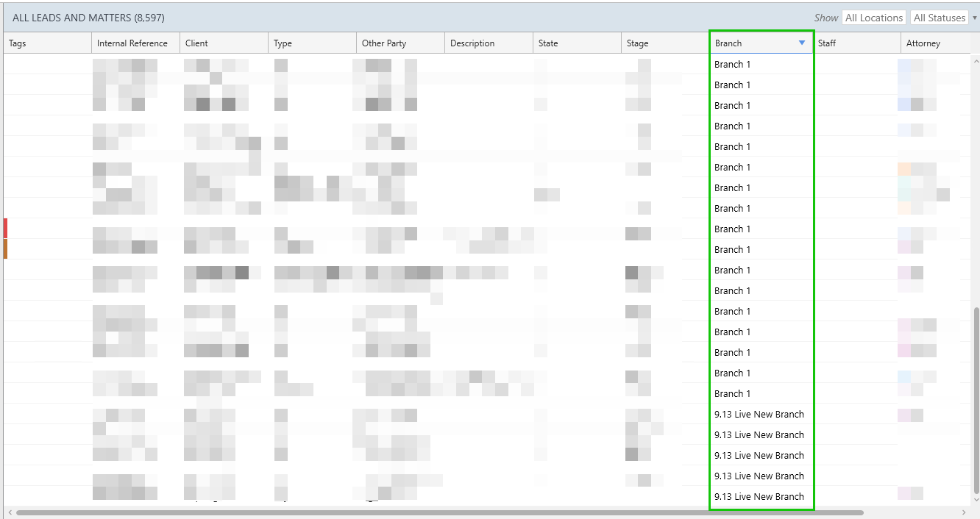Sort by the Description column header
980x519 pixels.
click(472, 43)
